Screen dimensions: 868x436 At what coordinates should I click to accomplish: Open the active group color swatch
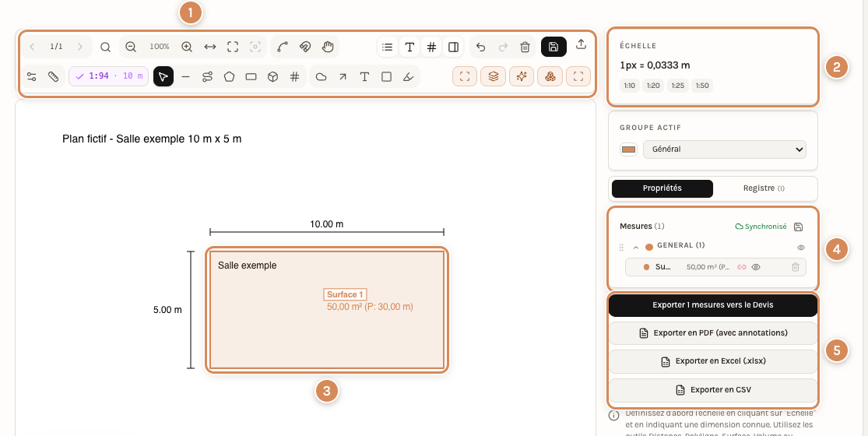[628, 149]
